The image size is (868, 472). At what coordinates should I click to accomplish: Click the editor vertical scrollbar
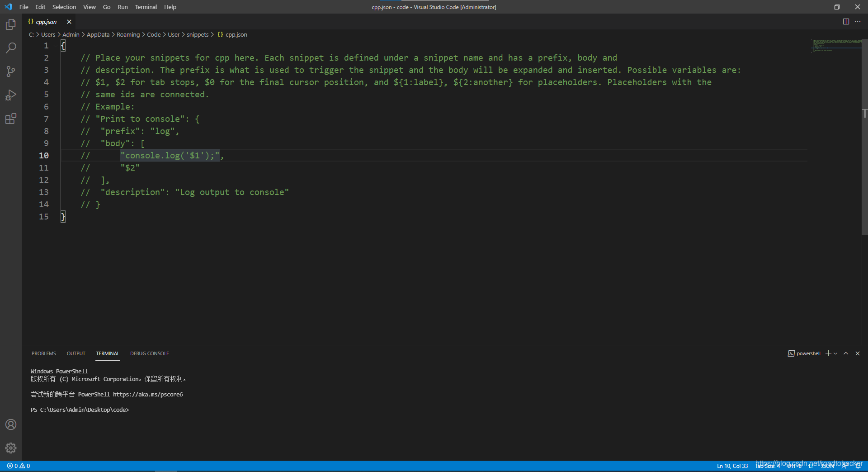pyautogui.click(x=864, y=138)
